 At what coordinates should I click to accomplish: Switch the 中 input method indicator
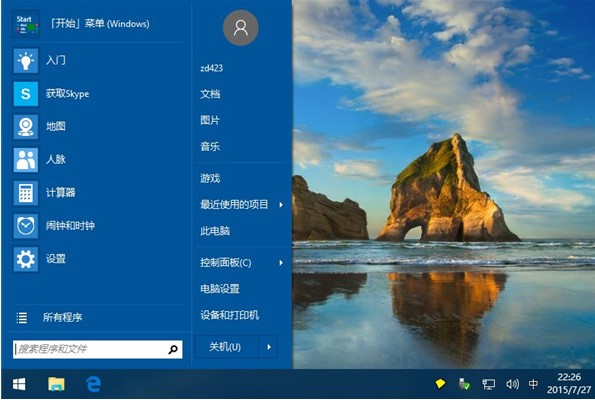(x=533, y=384)
